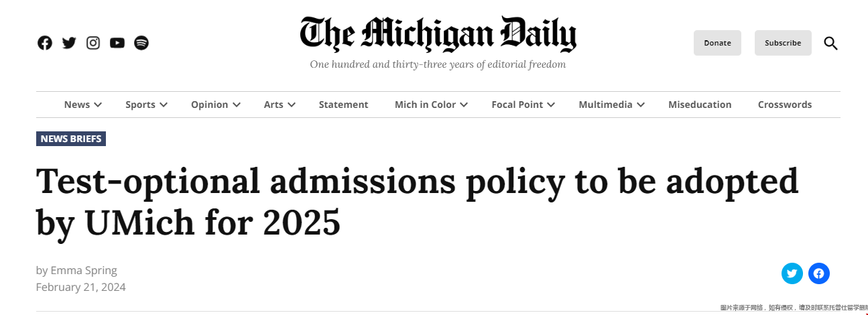Click the Donate button
The image size is (868, 315).
pyautogui.click(x=717, y=43)
